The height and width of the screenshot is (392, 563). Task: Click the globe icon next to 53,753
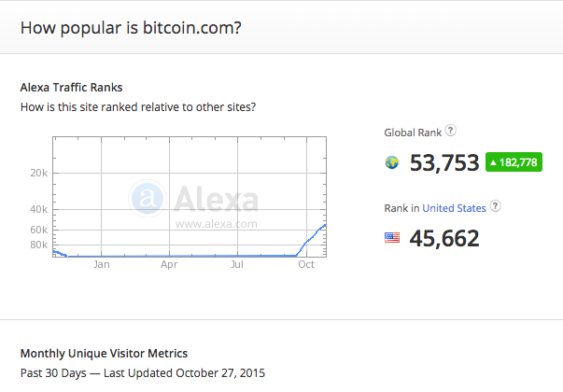pyautogui.click(x=392, y=162)
